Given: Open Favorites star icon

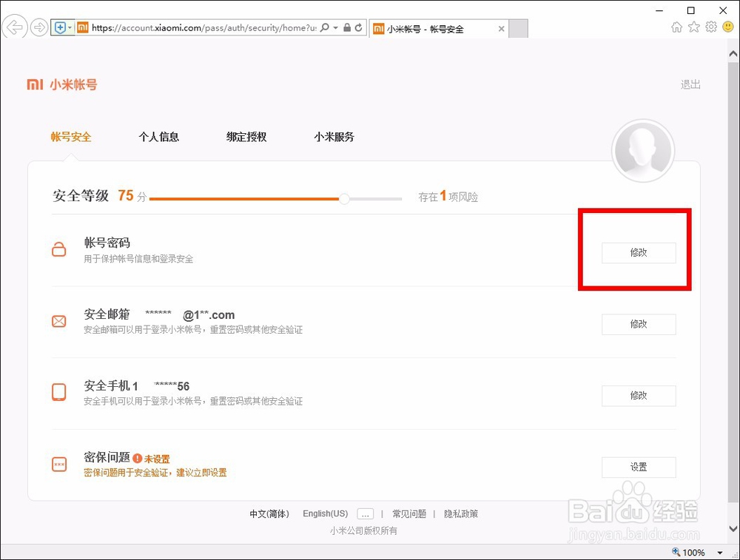Looking at the screenshot, I should 694,27.
